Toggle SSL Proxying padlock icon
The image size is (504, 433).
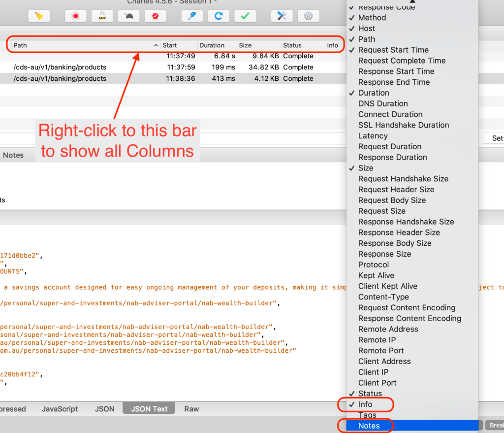[x=102, y=16]
